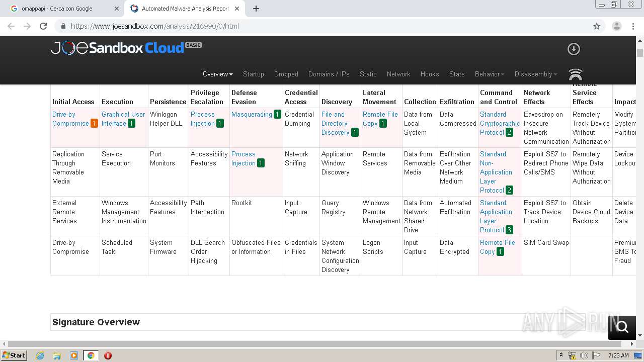Click the Credential Dumping cell
644x362 pixels.
(x=301, y=128)
